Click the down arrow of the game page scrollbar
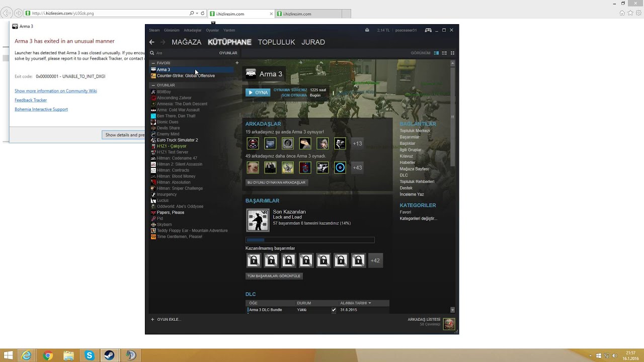Viewport: 644px width, 362px height. [452, 310]
